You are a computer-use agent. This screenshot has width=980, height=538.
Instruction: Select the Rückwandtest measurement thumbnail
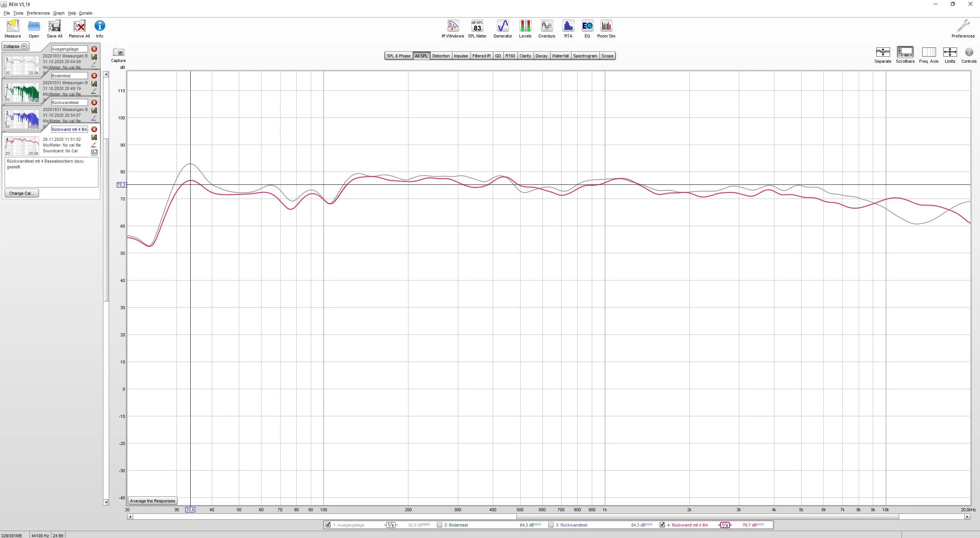tap(22, 119)
